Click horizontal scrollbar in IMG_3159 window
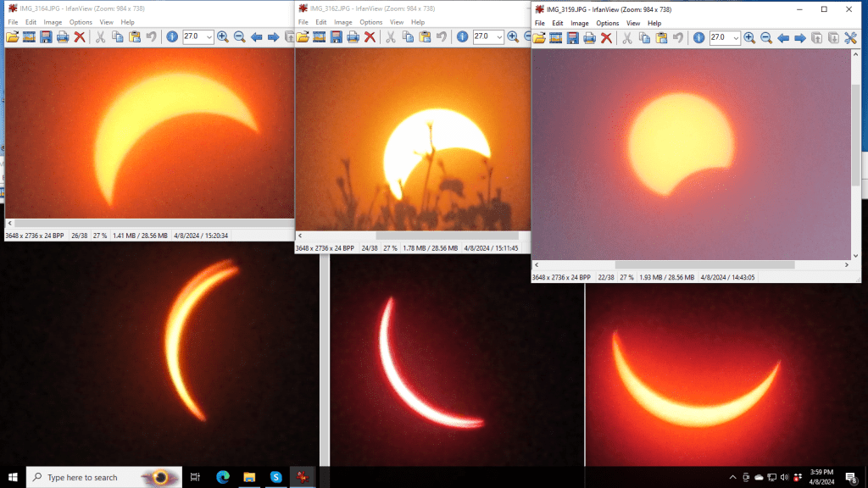 704,265
